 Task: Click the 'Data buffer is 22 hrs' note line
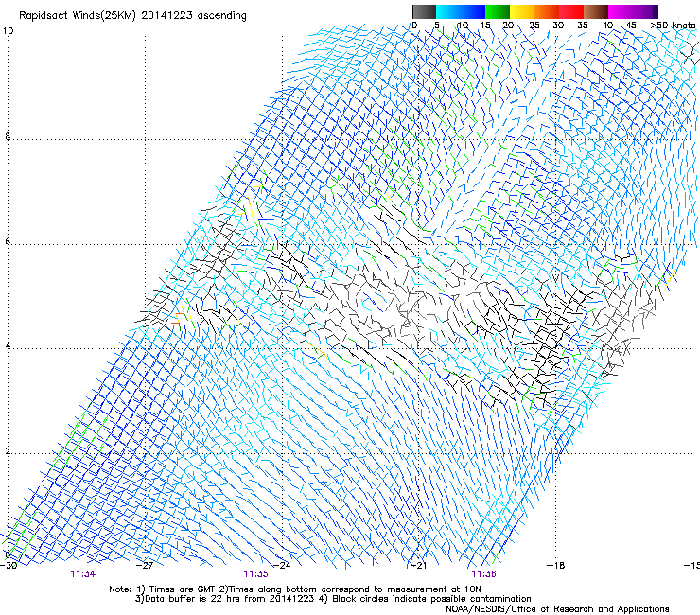tap(333, 599)
